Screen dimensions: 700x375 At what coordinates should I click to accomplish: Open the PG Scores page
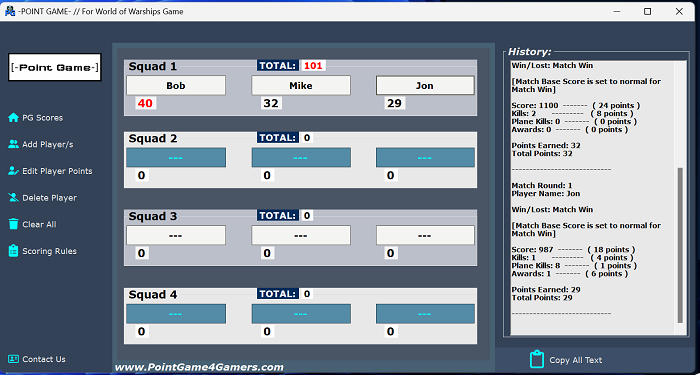tap(42, 118)
